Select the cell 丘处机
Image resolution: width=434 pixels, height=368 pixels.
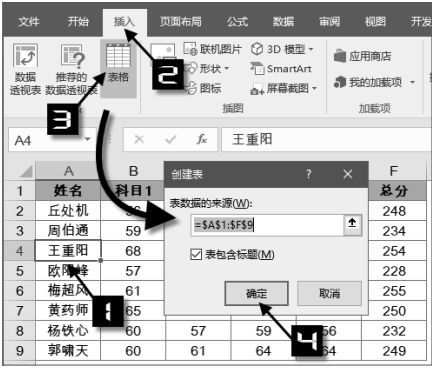68,211
